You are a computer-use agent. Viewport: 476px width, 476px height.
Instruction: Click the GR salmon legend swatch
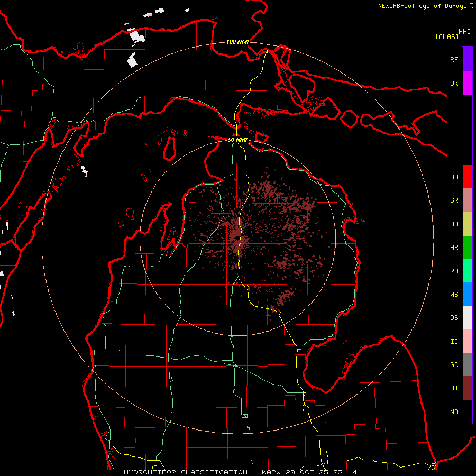(x=467, y=200)
